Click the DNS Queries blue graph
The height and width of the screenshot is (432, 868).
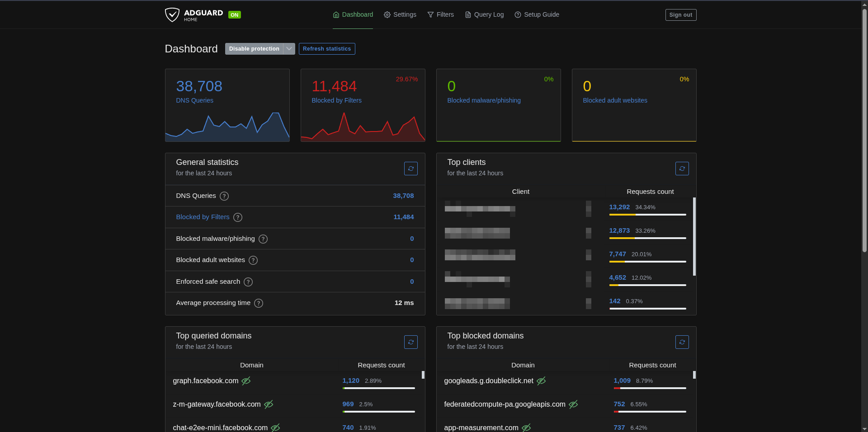pos(227,127)
